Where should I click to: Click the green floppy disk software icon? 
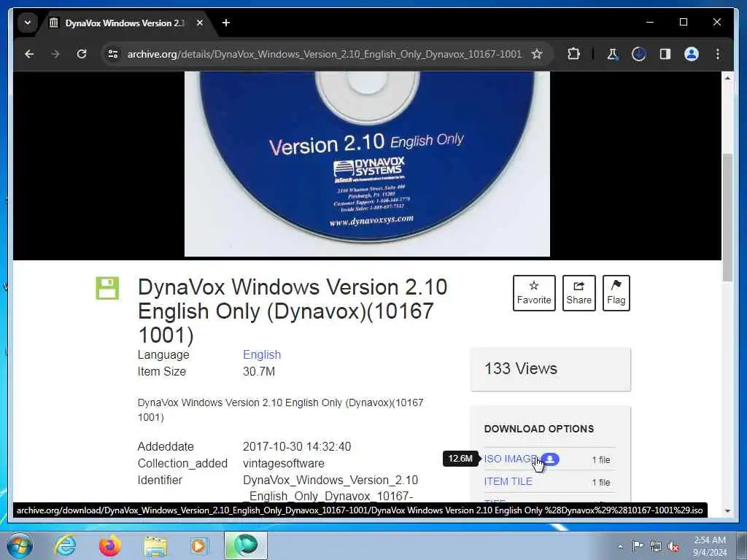click(107, 288)
